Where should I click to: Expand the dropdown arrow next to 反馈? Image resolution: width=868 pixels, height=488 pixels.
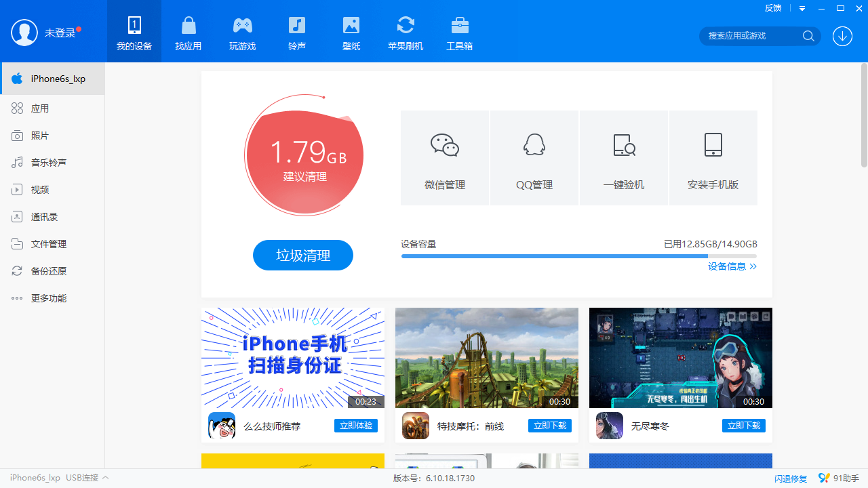click(802, 8)
